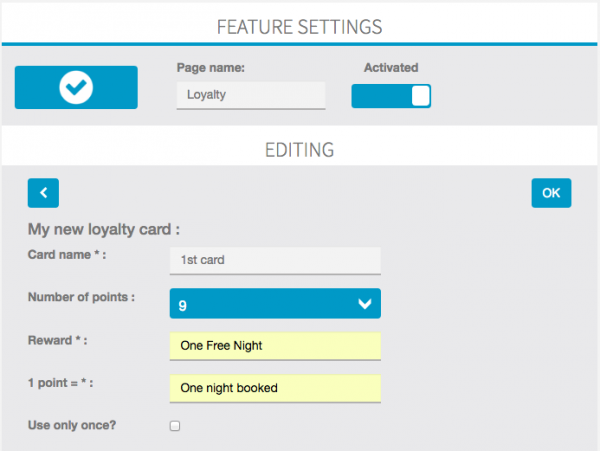Click the FEATURE SETTINGS header

pos(300,24)
